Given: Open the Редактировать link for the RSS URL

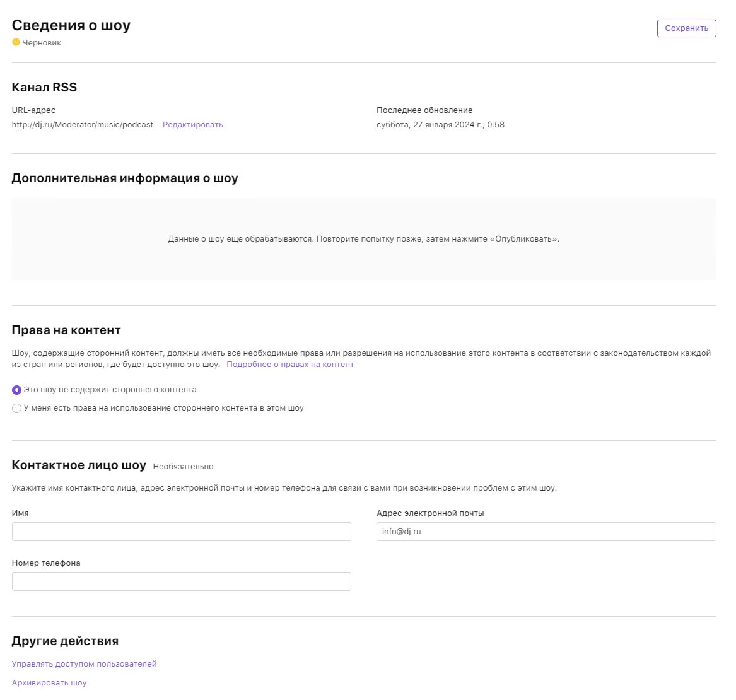Looking at the screenshot, I should click(192, 125).
